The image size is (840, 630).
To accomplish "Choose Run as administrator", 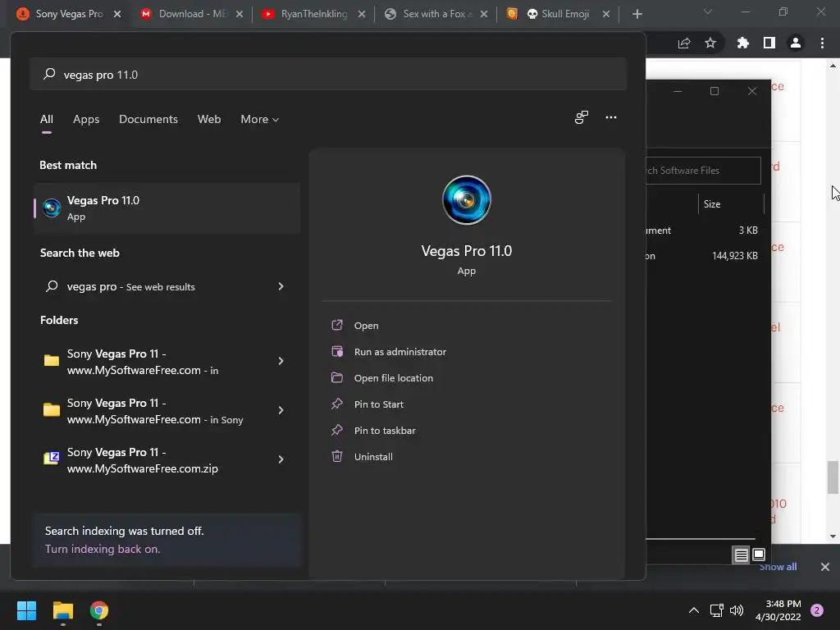I will [x=400, y=352].
